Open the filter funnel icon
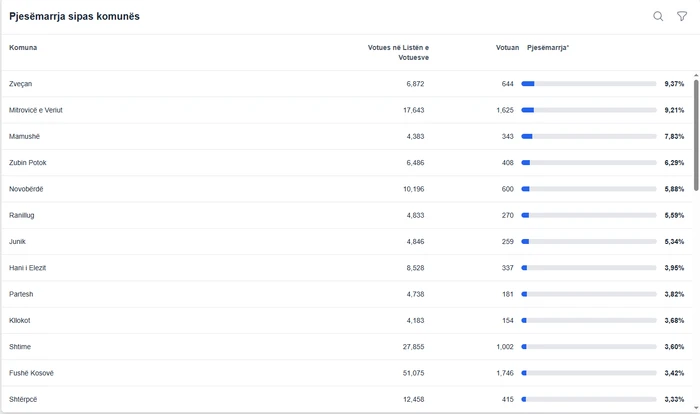The height and width of the screenshot is (414, 700). point(682,16)
